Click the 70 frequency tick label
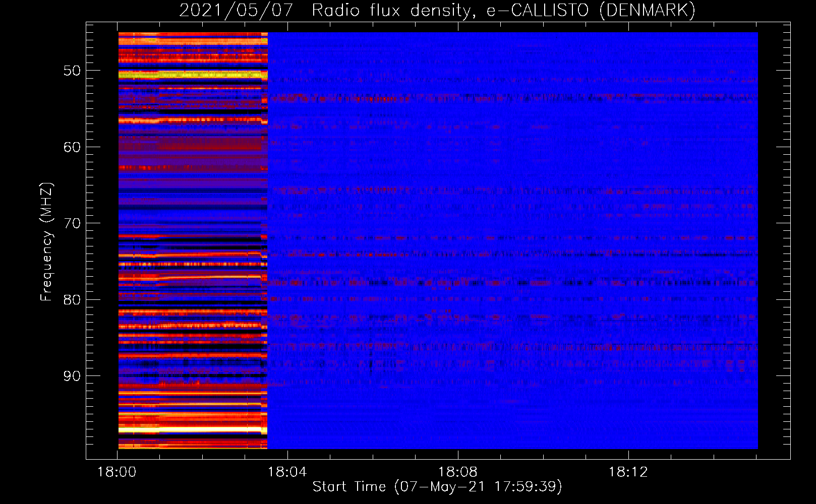Screen dimensions: 816x504 tap(72, 223)
